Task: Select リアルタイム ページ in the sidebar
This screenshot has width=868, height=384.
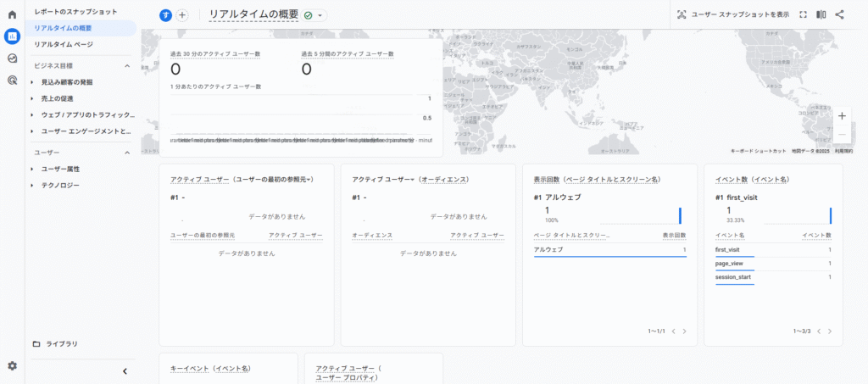Action: 64,44
